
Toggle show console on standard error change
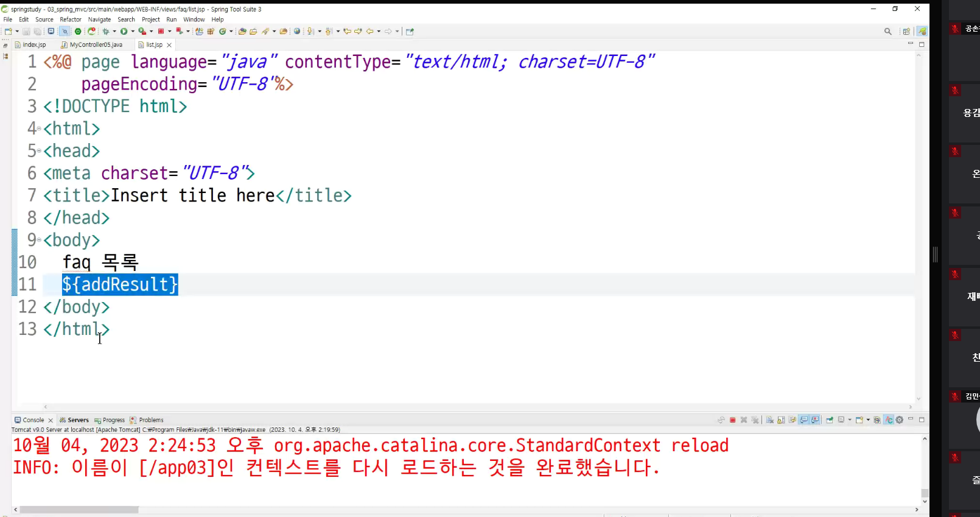pyautogui.click(x=815, y=420)
